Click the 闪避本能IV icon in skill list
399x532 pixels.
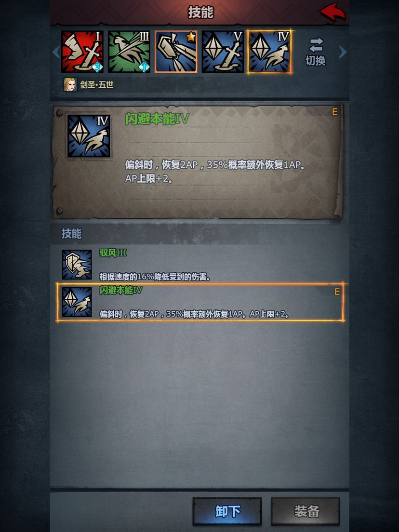click(x=77, y=302)
